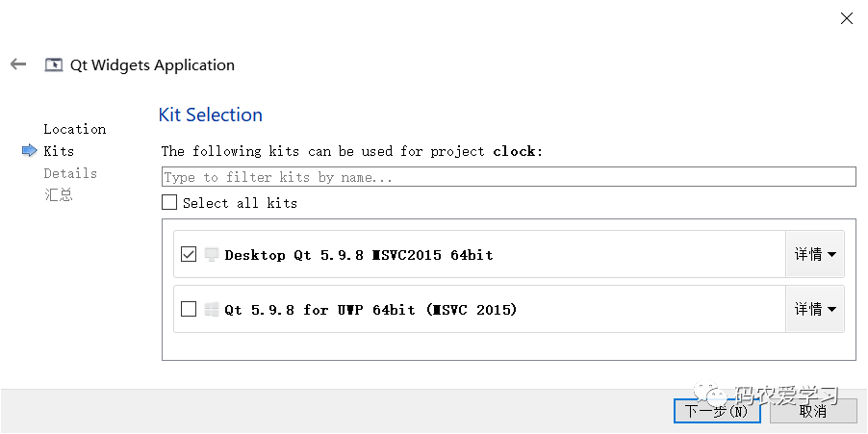Check the Qt 5.9.8 for UWP 64bit kit
Screen dimensions: 868x434
(x=189, y=309)
